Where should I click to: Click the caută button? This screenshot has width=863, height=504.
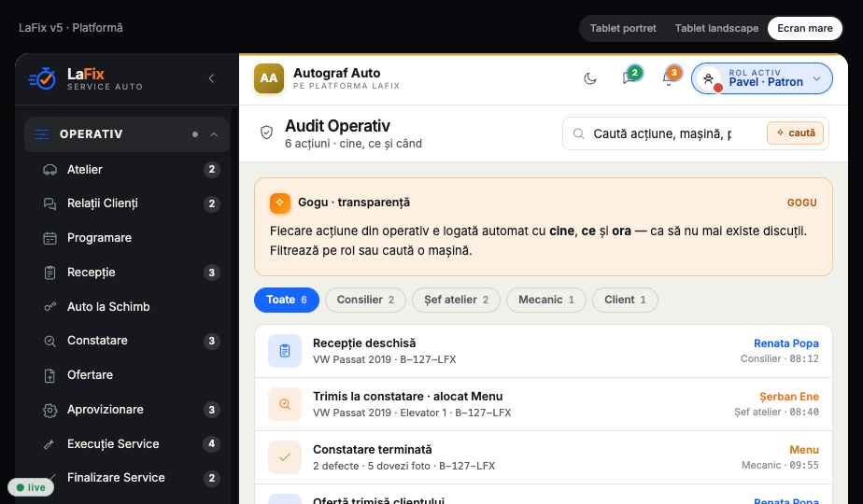796,133
